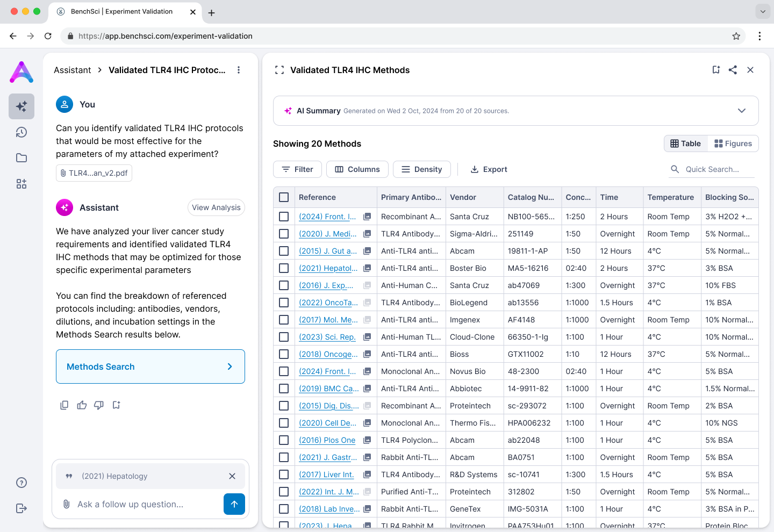The width and height of the screenshot is (774, 532).
Task: Click the share icon in Methods panel
Action: [733, 70]
